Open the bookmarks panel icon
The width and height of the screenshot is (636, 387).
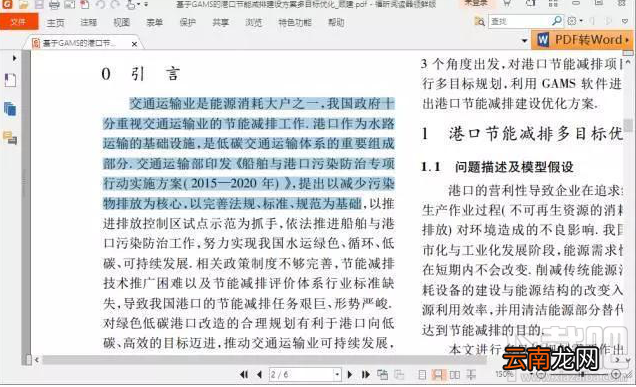(x=10, y=80)
